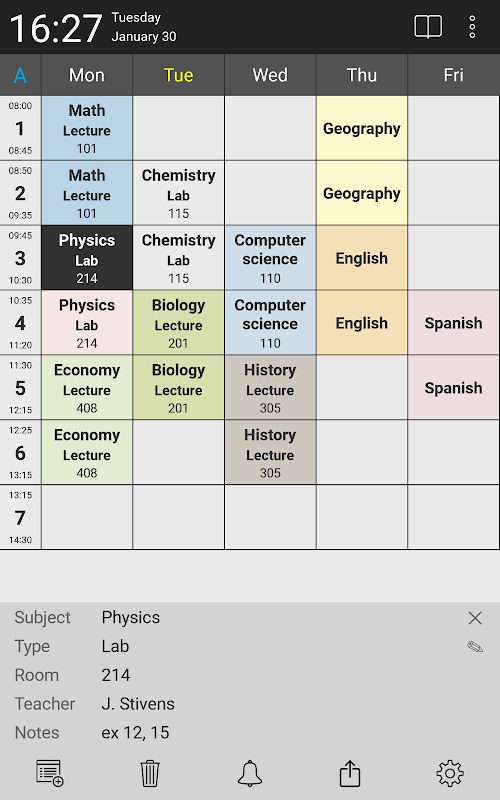Tap the add lesson list icon

click(49, 773)
